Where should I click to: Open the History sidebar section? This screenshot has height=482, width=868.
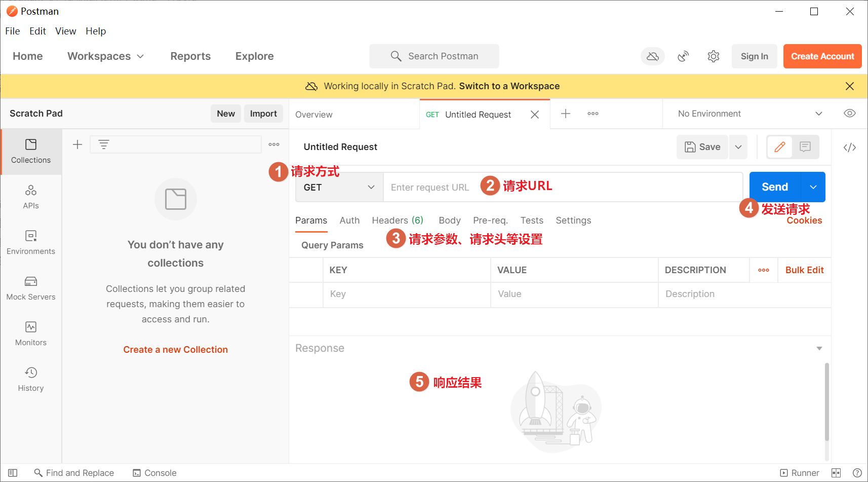31,379
